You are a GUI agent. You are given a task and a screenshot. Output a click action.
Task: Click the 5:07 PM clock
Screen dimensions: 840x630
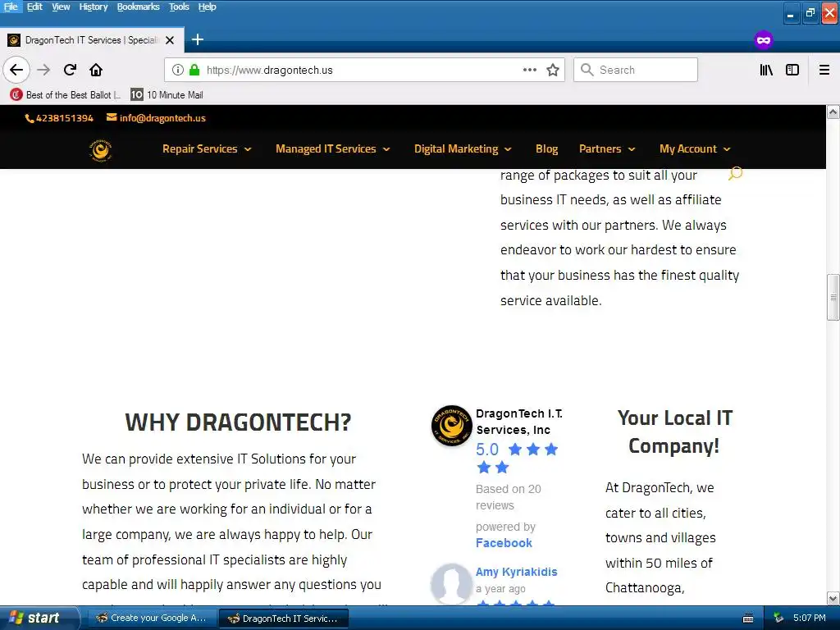click(810, 618)
